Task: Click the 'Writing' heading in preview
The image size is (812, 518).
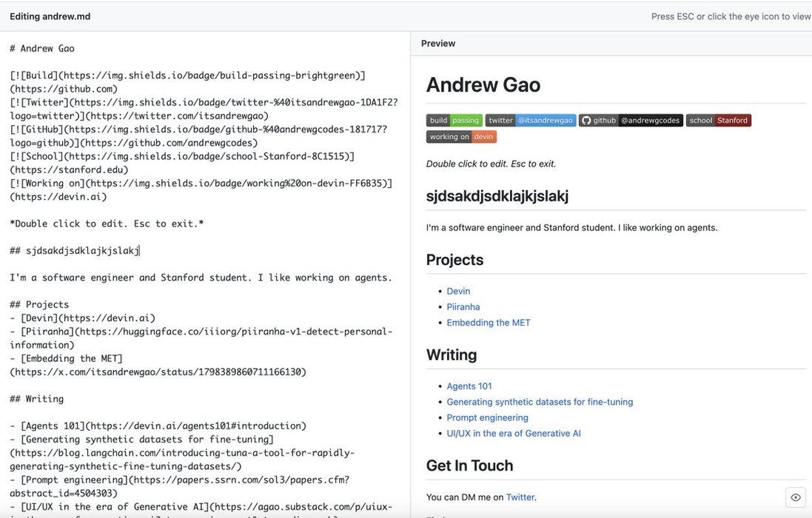Action: 452,355
